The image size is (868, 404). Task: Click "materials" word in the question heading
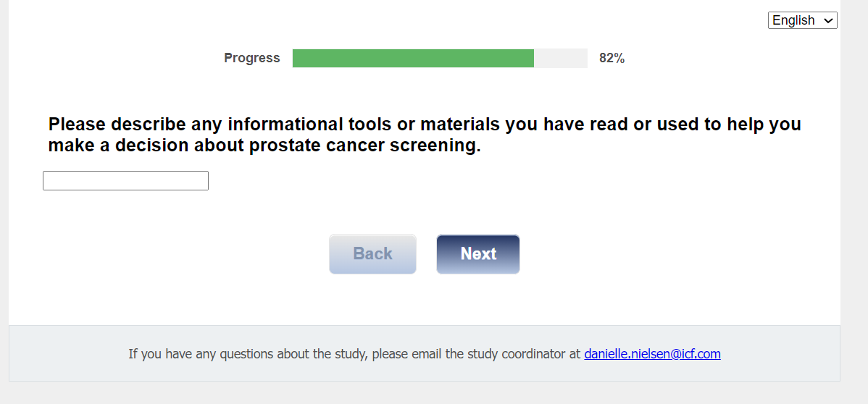tap(460, 124)
